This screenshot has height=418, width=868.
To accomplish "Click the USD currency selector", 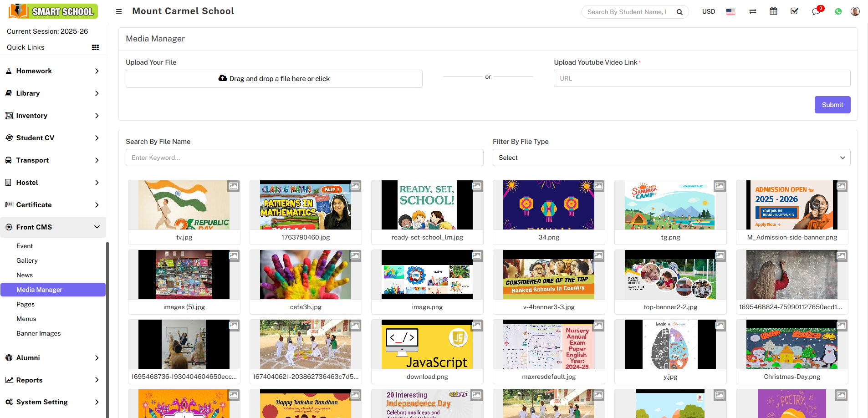I will point(708,11).
